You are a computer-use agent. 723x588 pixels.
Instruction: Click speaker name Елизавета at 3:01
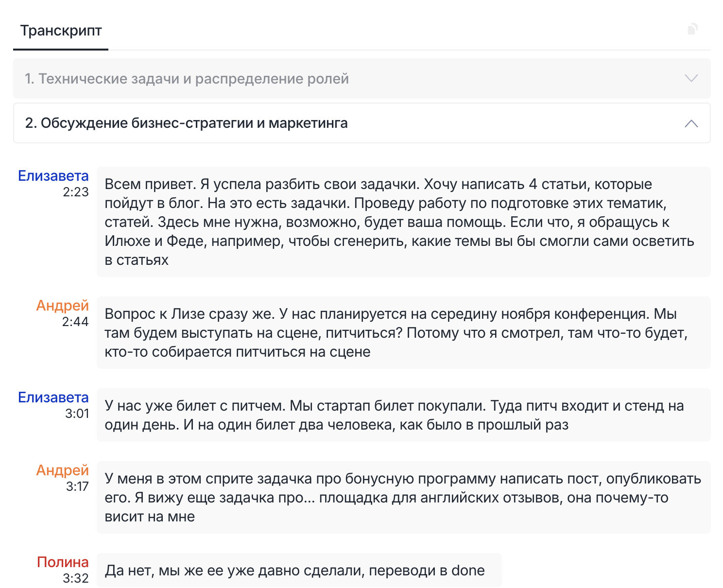pyautogui.click(x=53, y=398)
